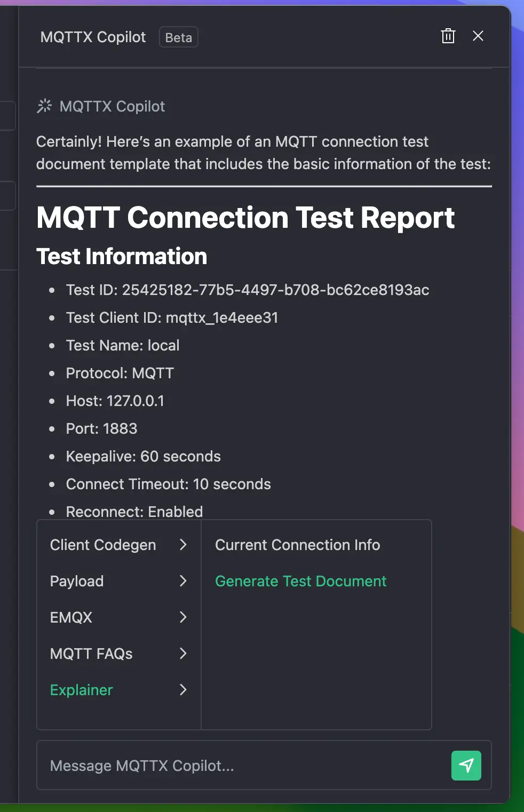The height and width of the screenshot is (812, 524).
Task: Select the Payload menu entry
Action: tap(76, 581)
